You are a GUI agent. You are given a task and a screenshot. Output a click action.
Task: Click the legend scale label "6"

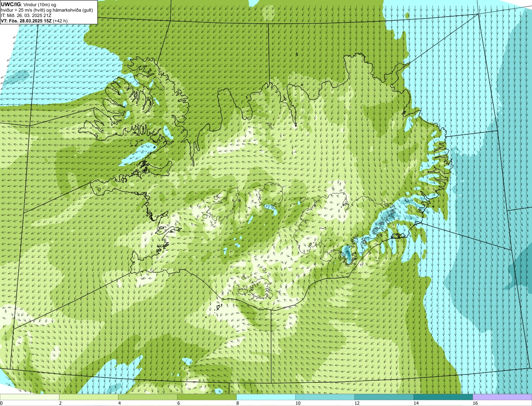[178, 403]
